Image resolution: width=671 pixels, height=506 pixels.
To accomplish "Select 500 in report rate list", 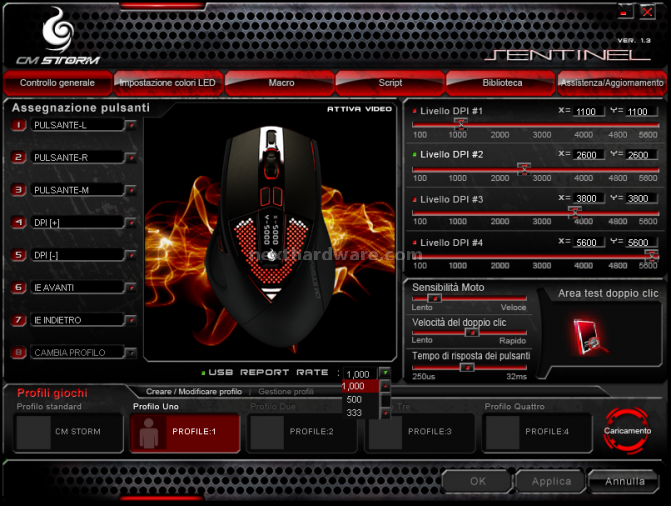I will point(360,399).
